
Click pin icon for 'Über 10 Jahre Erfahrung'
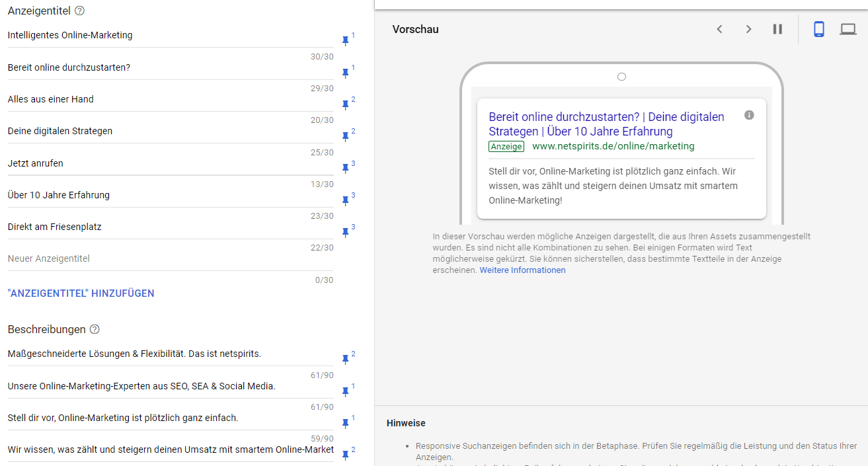(345, 200)
